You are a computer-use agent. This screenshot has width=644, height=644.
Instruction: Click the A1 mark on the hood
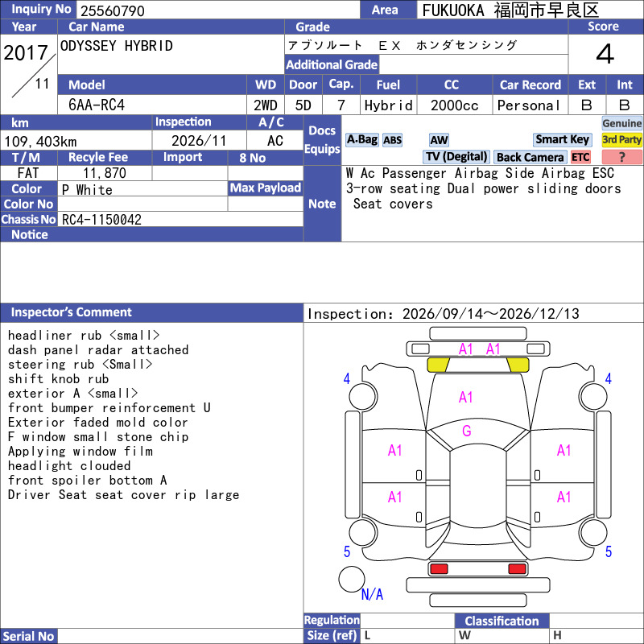click(x=465, y=397)
